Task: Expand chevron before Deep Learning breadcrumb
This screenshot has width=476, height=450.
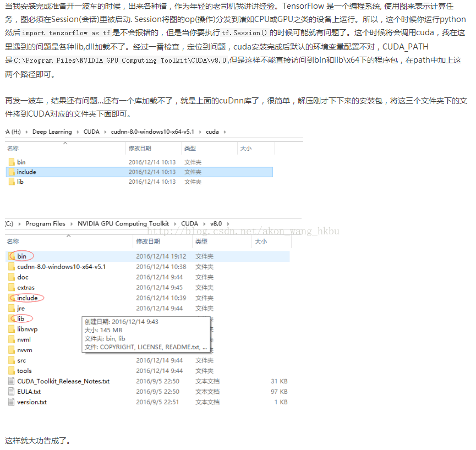Action: [26, 132]
